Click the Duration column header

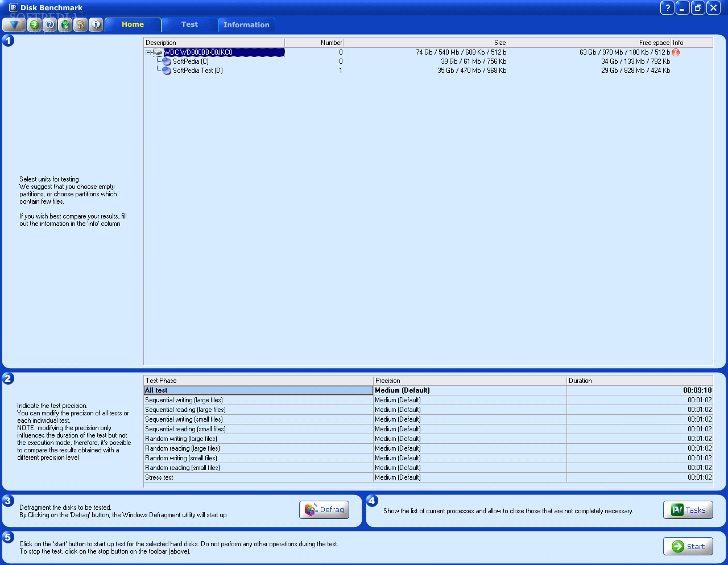pyautogui.click(x=640, y=381)
